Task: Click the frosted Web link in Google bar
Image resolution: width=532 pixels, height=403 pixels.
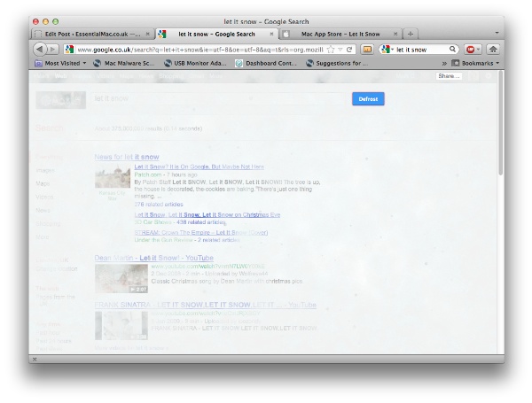Action: pos(60,76)
